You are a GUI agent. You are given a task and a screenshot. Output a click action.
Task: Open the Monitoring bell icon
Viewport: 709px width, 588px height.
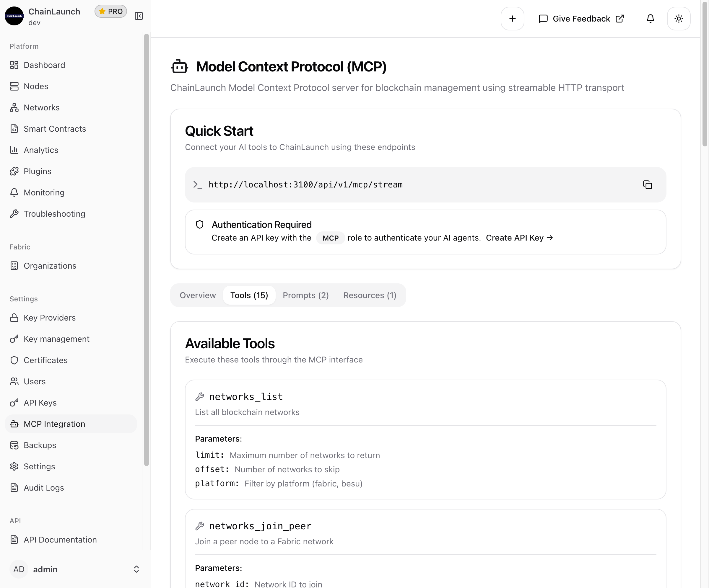(x=14, y=192)
